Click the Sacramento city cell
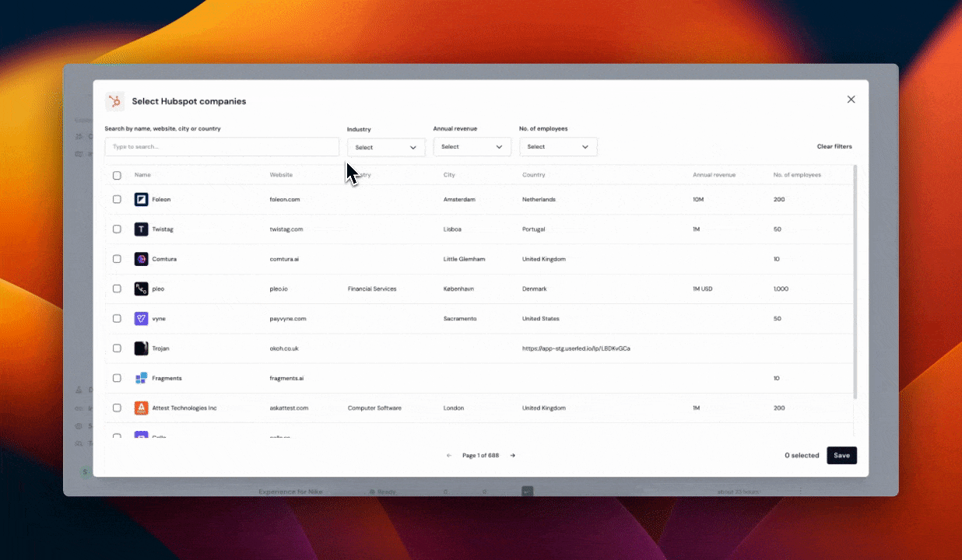The width and height of the screenshot is (962, 560). [x=460, y=319]
